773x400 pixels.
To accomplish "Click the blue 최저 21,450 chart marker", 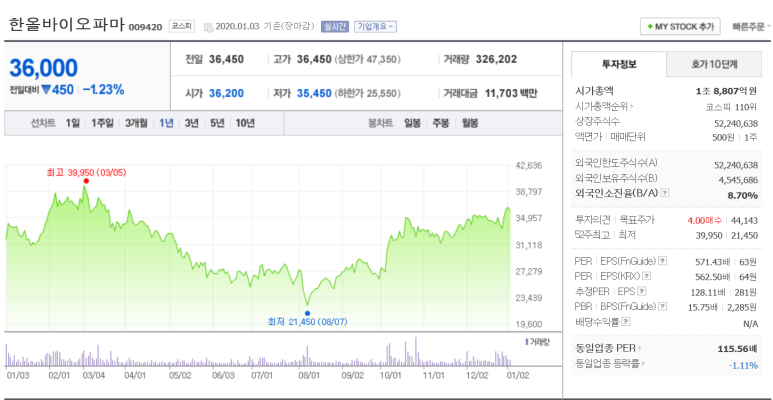I will coord(308,313).
